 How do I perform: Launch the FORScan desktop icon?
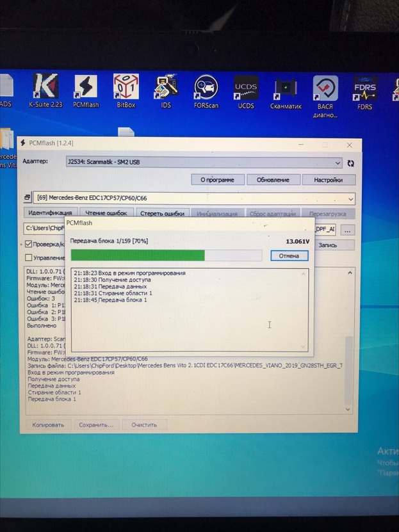(206, 89)
